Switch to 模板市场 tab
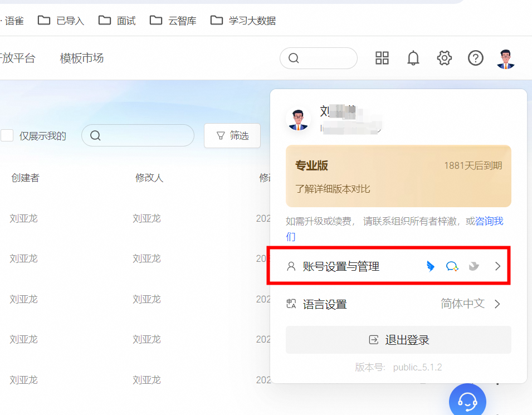The image size is (532, 415). coord(82,58)
